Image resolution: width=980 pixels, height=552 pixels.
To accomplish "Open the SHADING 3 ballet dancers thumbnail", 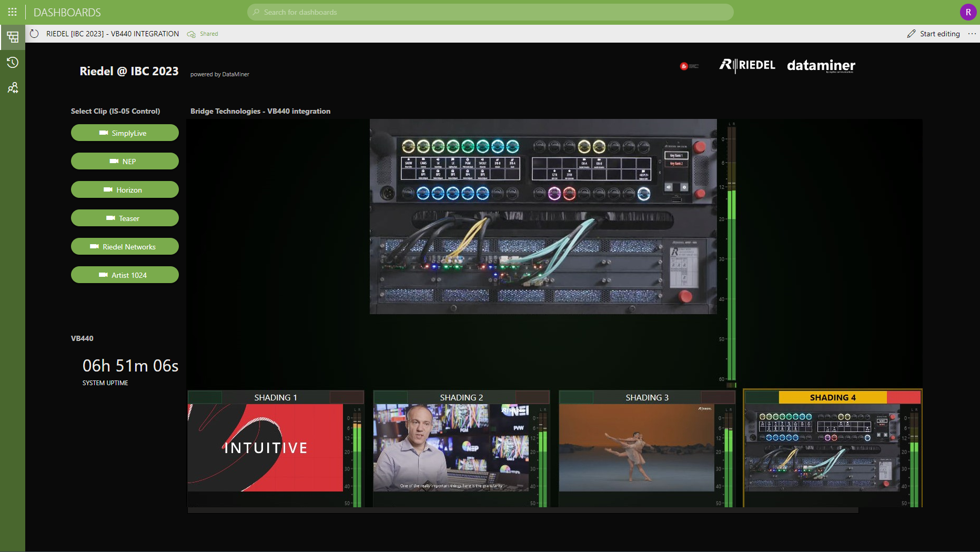I will (637, 448).
